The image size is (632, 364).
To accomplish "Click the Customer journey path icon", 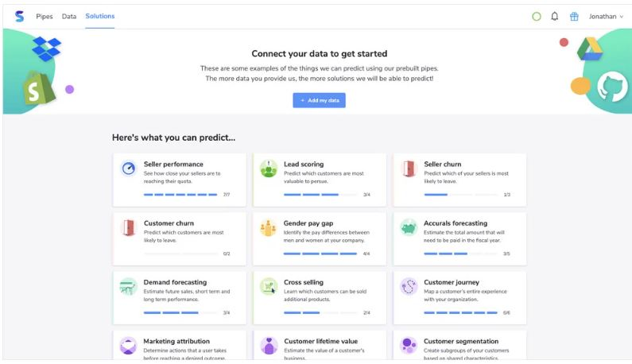I will [409, 287].
